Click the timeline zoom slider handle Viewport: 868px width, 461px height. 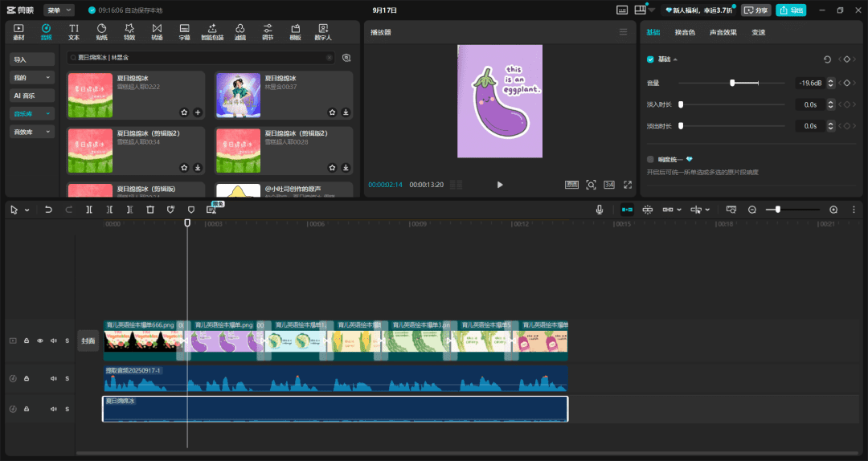coord(778,210)
